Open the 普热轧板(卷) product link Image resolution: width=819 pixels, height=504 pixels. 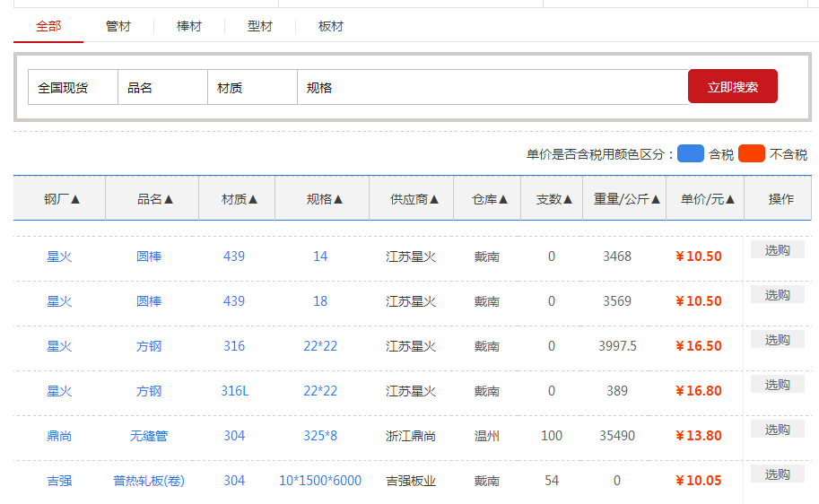[x=149, y=481]
